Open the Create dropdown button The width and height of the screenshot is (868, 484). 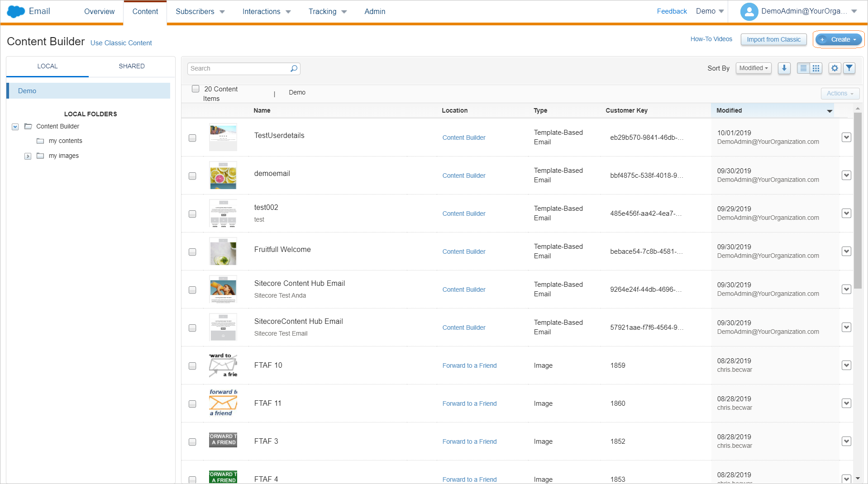point(839,40)
